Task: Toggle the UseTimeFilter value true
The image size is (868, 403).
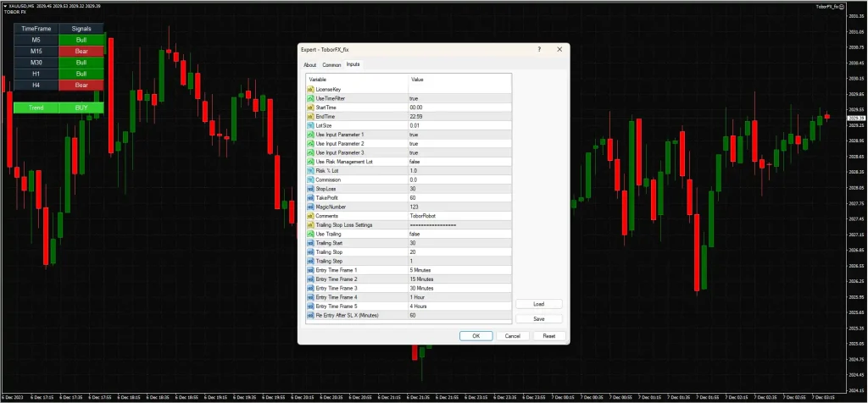Action: point(459,98)
